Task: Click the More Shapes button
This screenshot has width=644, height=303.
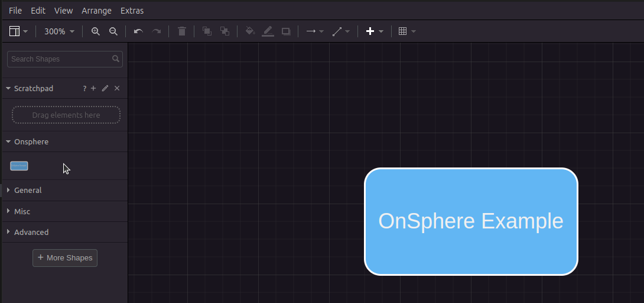Action: tap(65, 258)
